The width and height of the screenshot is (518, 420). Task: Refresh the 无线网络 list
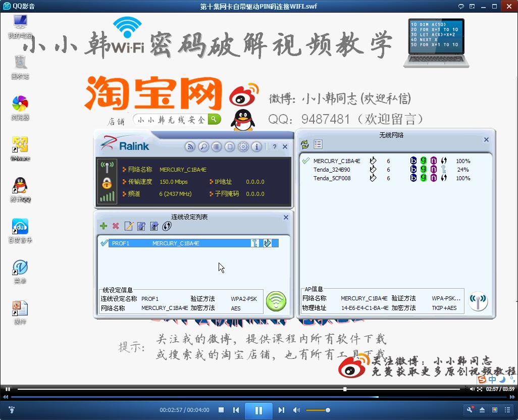[x=304, y=144]
